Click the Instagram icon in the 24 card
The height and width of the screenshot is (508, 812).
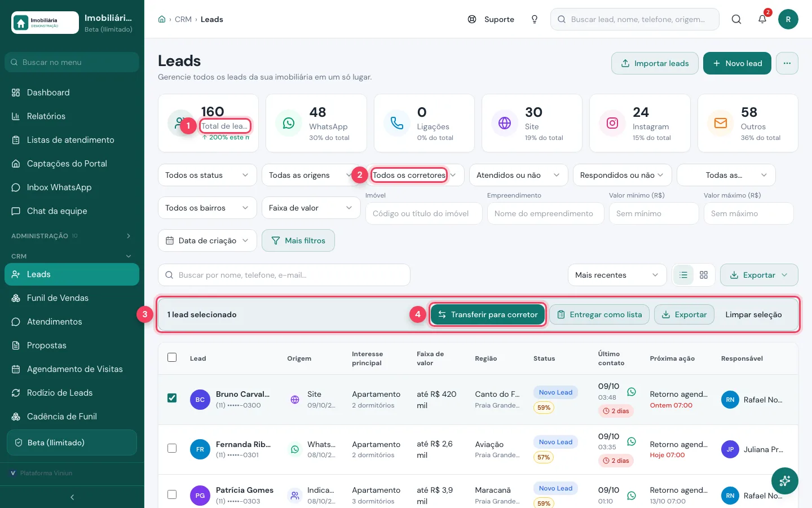(x=612, y=123)
